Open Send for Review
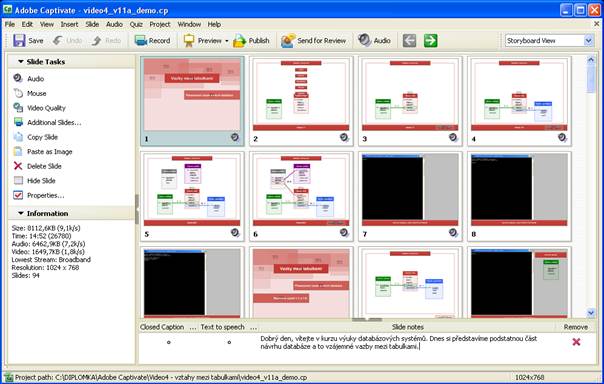The width and height of the screenshot is (604, 384). pyautogui.click(x=288, y=40)
